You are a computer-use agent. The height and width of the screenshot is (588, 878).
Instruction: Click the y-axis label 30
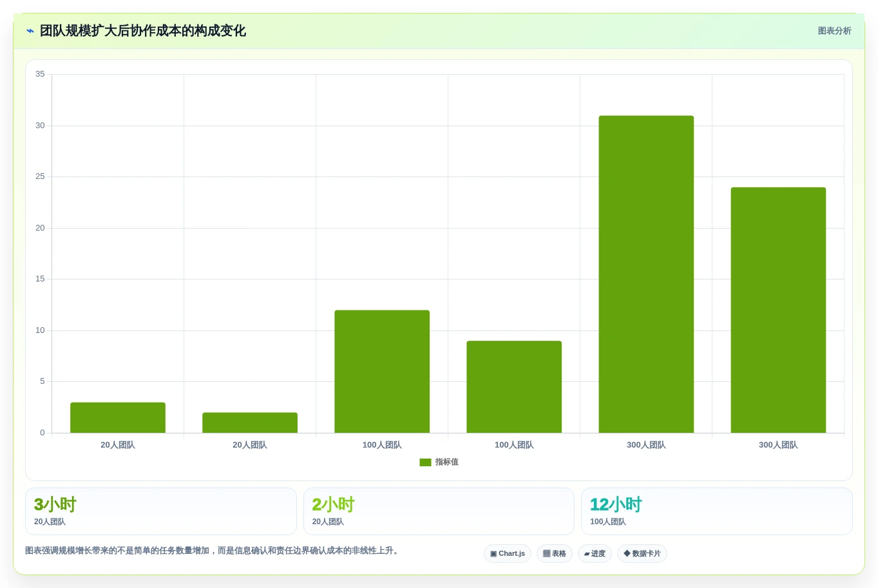40,126
